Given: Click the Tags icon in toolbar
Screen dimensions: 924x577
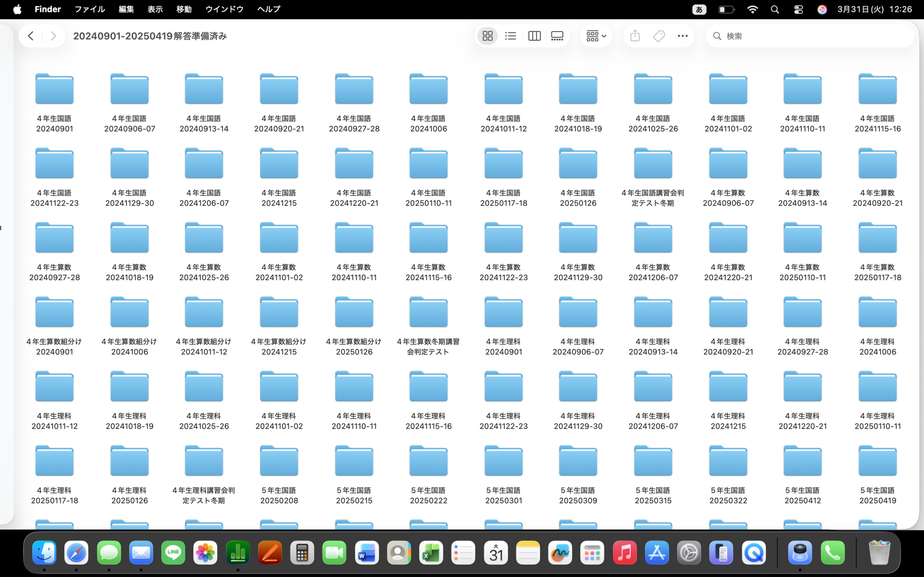Looking at the screenshot, I should click(x=659, y=36).
